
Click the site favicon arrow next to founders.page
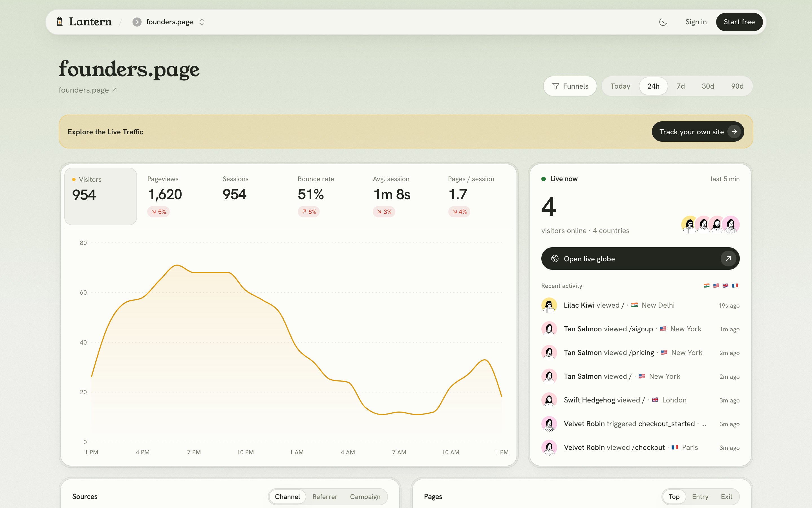tap(137, 22)
